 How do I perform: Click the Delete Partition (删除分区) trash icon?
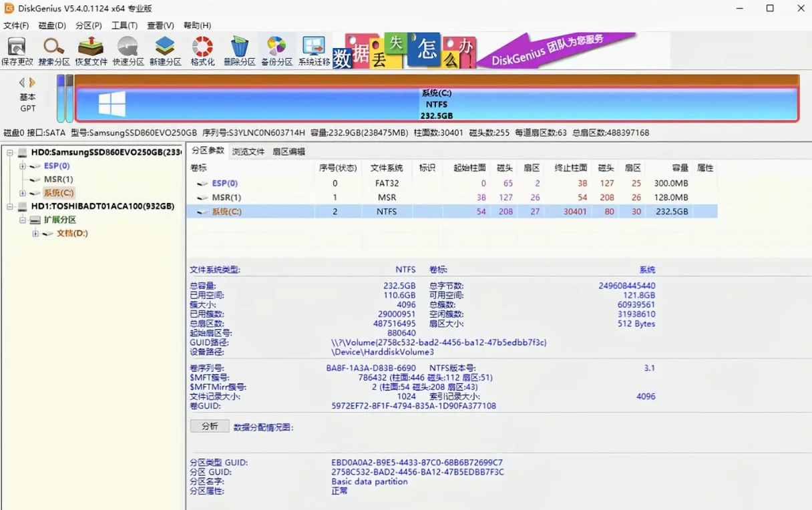coord(239,51)
